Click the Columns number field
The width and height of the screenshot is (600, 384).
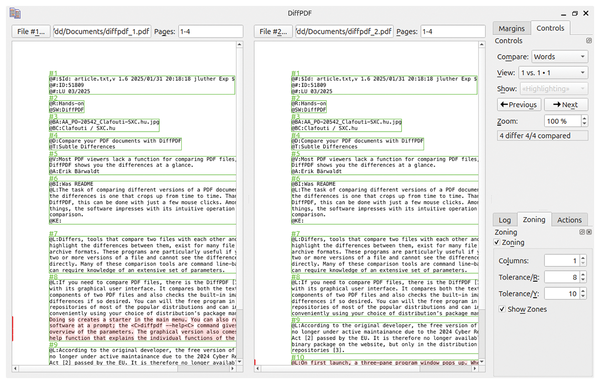(x=562, y=261)
